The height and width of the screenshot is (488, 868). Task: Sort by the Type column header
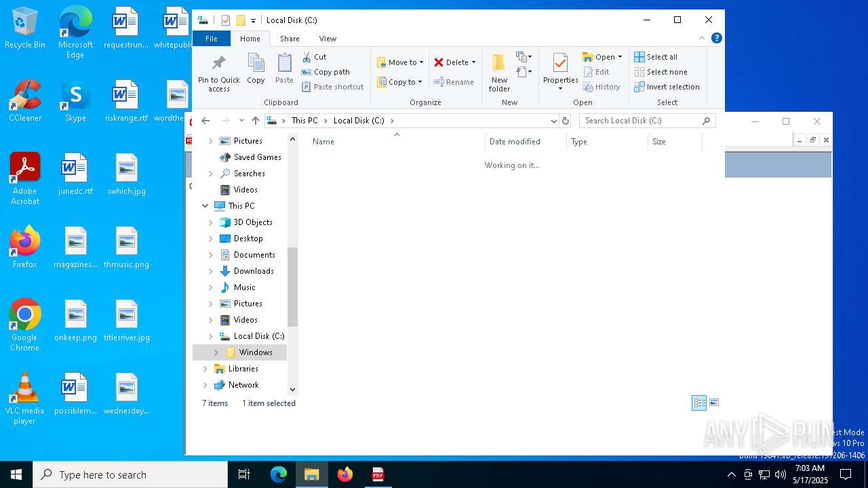[x=607, y=142]
